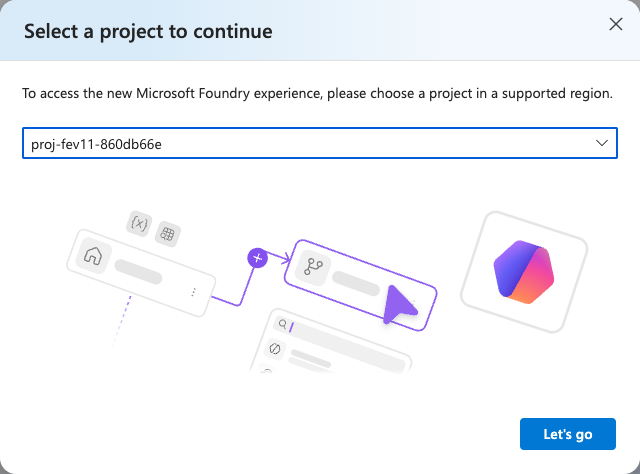Image resolution: width=640 pixels, height=474 pixels.
Task: Close the Select a project dialog
Action: click(616, 24)
